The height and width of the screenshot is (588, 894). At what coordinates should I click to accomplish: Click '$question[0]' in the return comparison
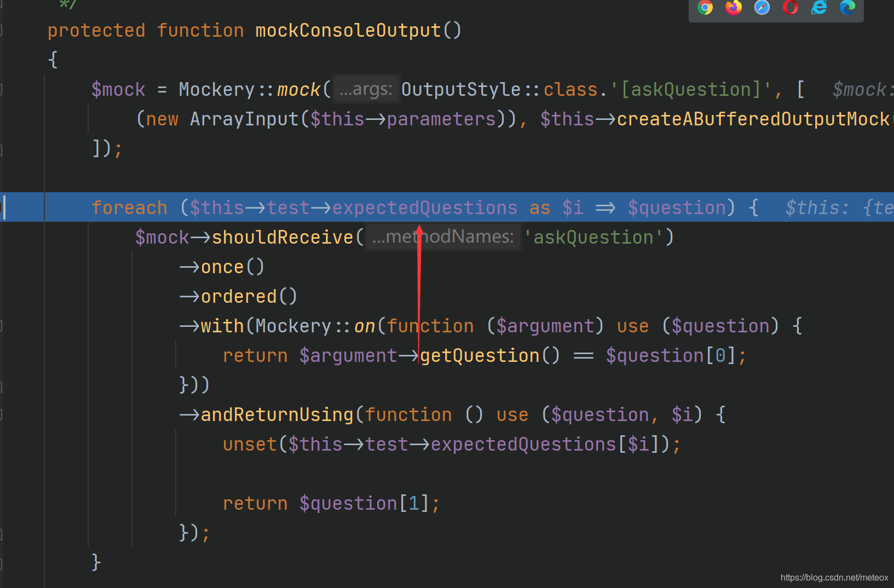671,356
